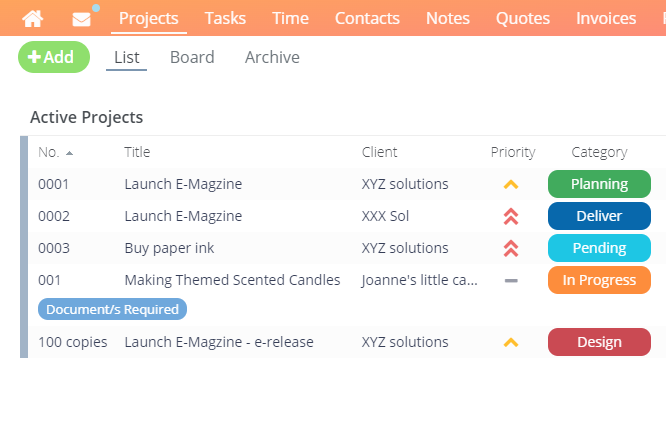Image resolution: width=666 pixels, height=429 pixels.
Task: Click client XYZ solutions in row 0001
Action: pos(405,184)
